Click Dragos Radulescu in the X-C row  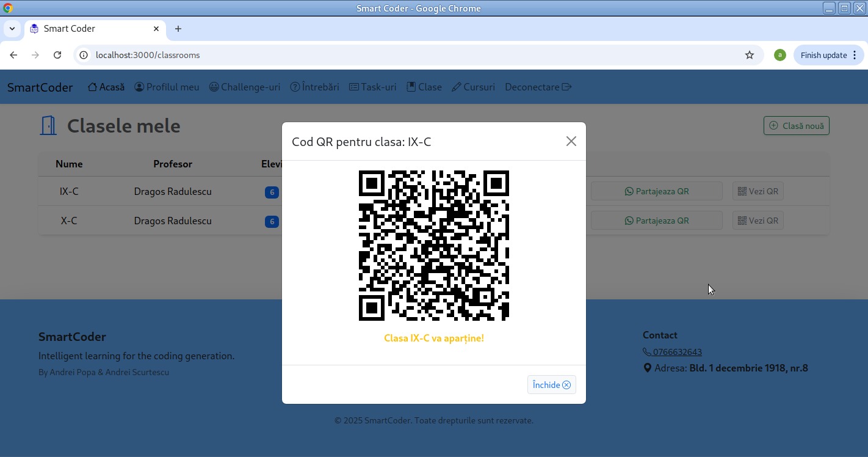coord(173,221)
